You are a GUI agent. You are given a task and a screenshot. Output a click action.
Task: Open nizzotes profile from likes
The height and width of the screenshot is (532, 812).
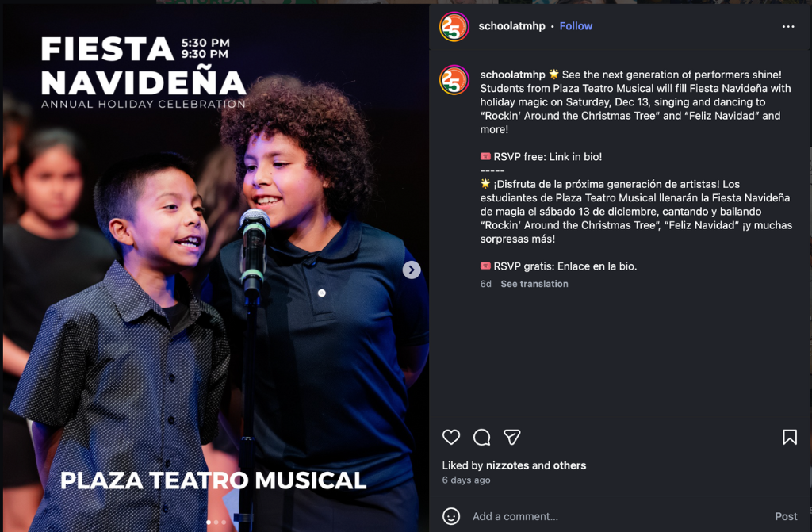pyautogui.click(x=507, y=465)
